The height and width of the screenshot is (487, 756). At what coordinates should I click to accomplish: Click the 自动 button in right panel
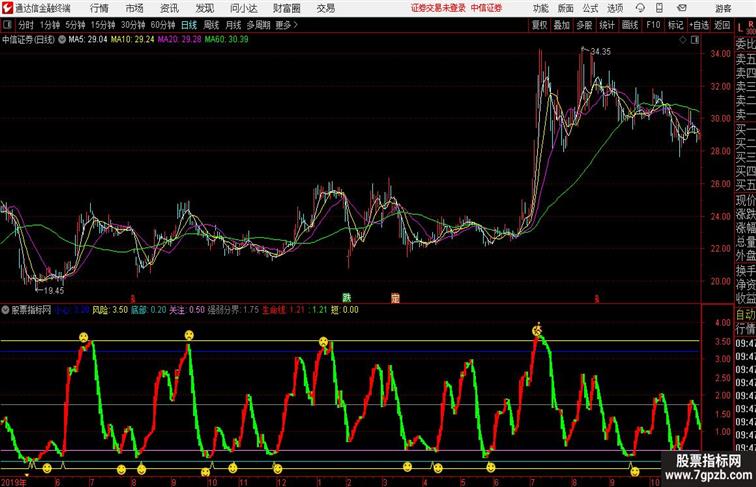745,315
